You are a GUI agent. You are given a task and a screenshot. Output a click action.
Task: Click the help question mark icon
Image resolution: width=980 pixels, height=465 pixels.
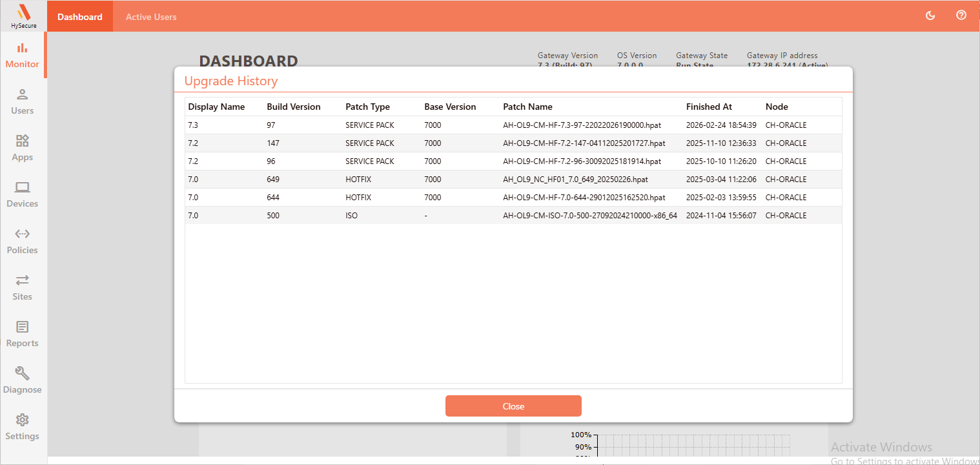[x=961, y=15]
